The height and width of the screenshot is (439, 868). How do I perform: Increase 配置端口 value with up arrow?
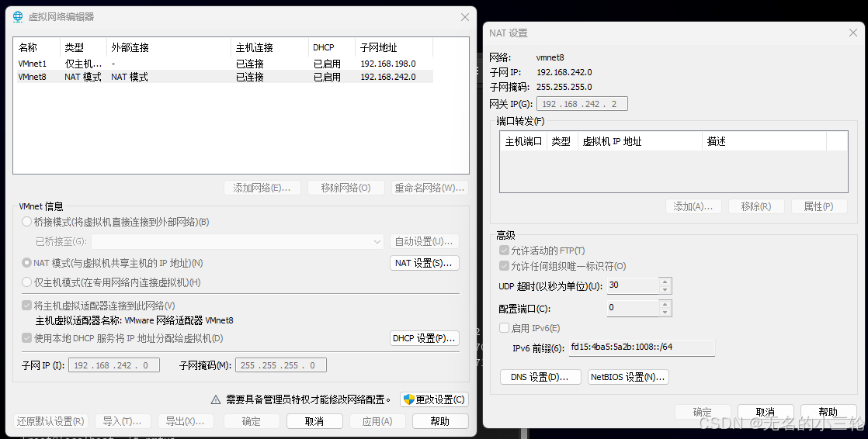[665, 304]
